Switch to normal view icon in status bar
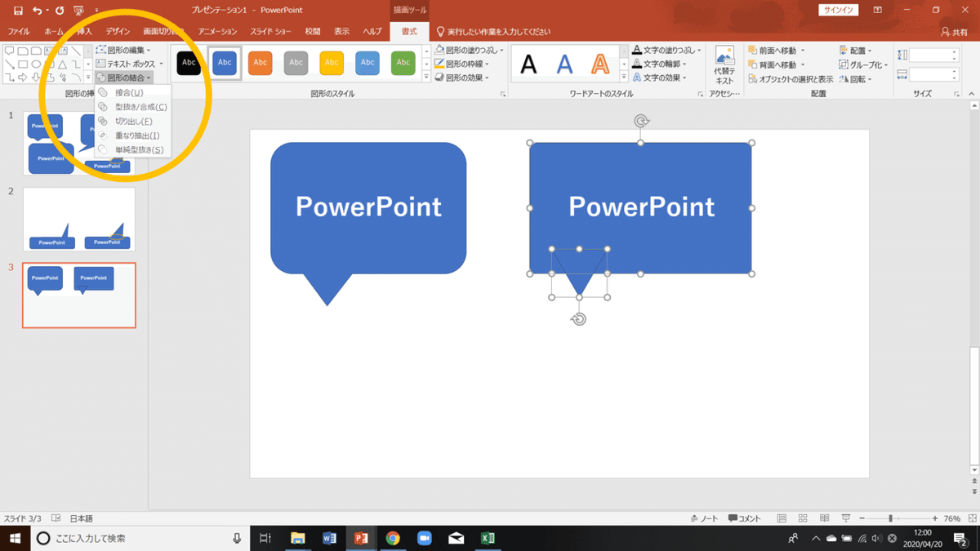The height and width of the screenshot is (551, 980). [782, 518]
